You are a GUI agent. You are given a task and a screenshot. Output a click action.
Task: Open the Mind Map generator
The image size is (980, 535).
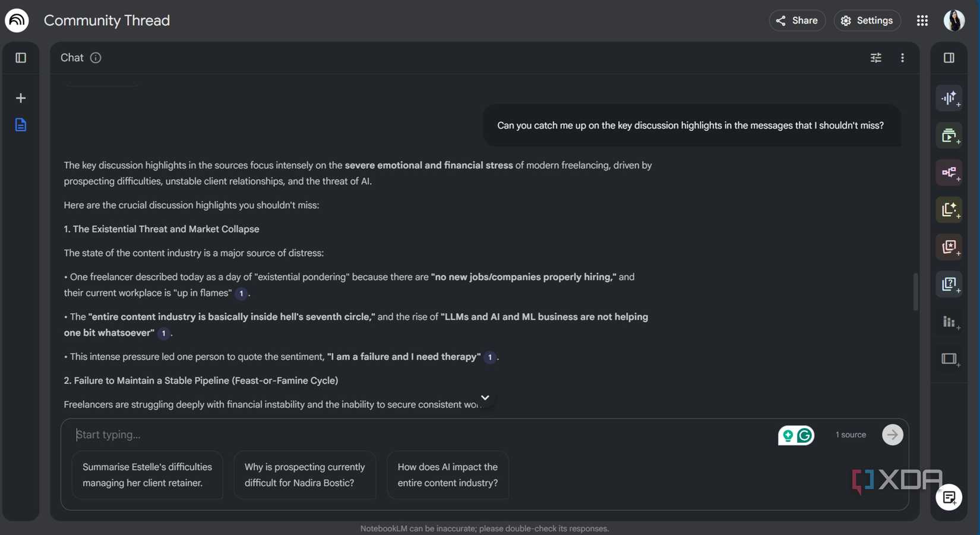(949, 173)
